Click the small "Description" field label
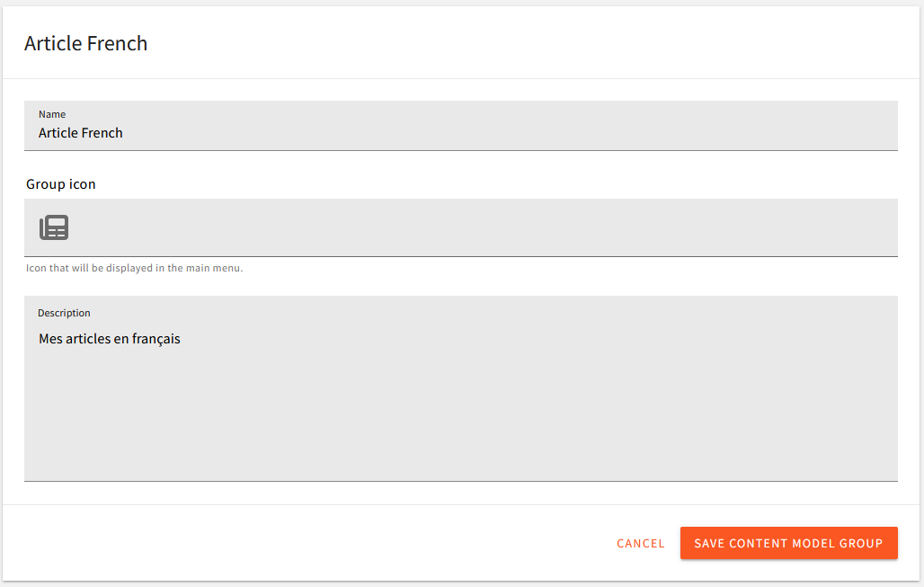 pyautogui.click(x=64, y=313)
